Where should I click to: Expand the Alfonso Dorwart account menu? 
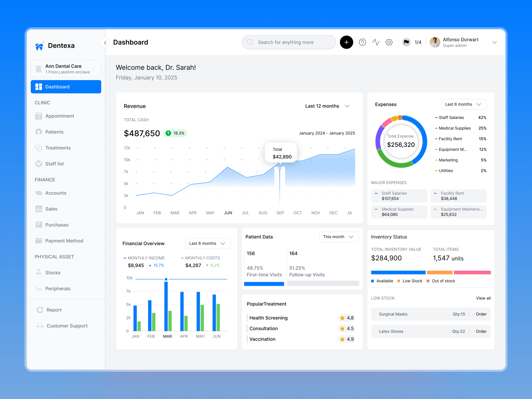(495, 42)
